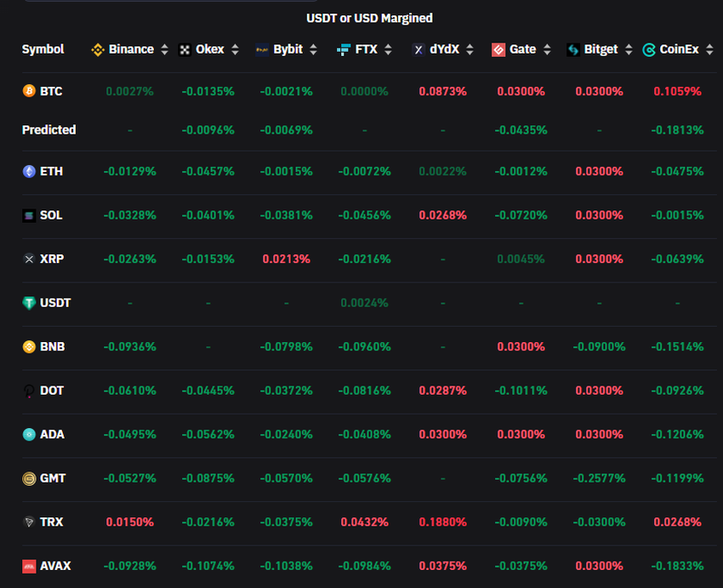Click the DOT coin icon
The width and height of the screenshot is (723, 588).
[x=29, y=391]
